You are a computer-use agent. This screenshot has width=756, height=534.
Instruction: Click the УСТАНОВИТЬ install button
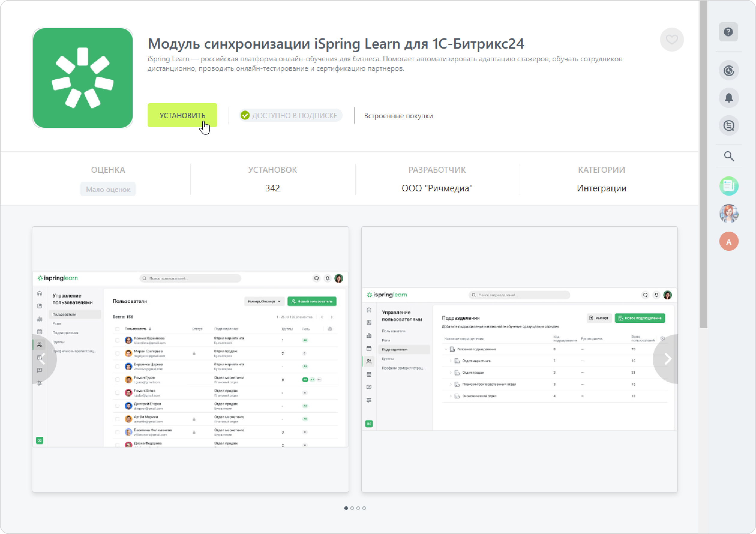[182, 115]
